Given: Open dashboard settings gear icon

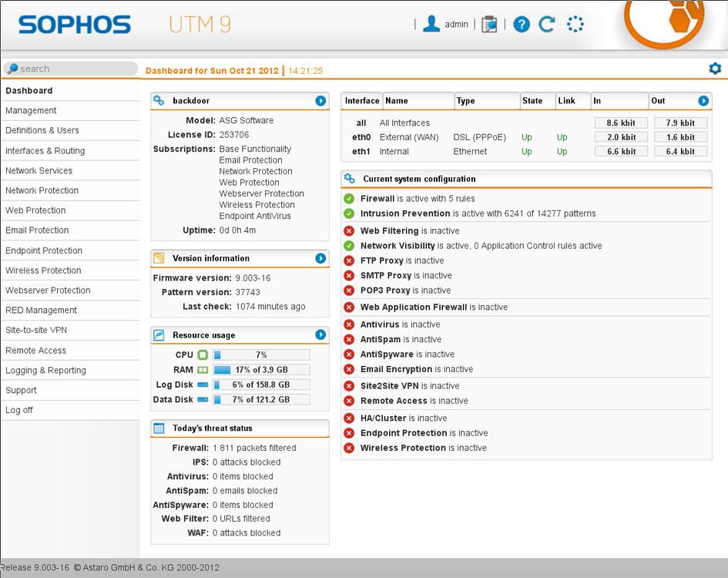Looking at the screenshot, I should 715,69.
